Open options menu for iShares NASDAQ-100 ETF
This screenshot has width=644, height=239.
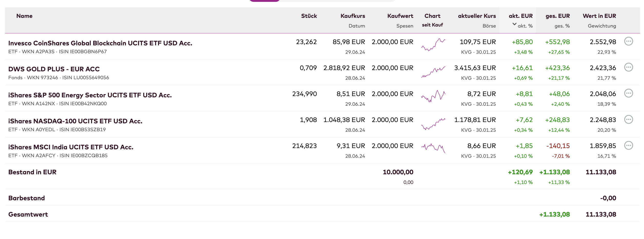pyautogui.click(x=628, y=119)
